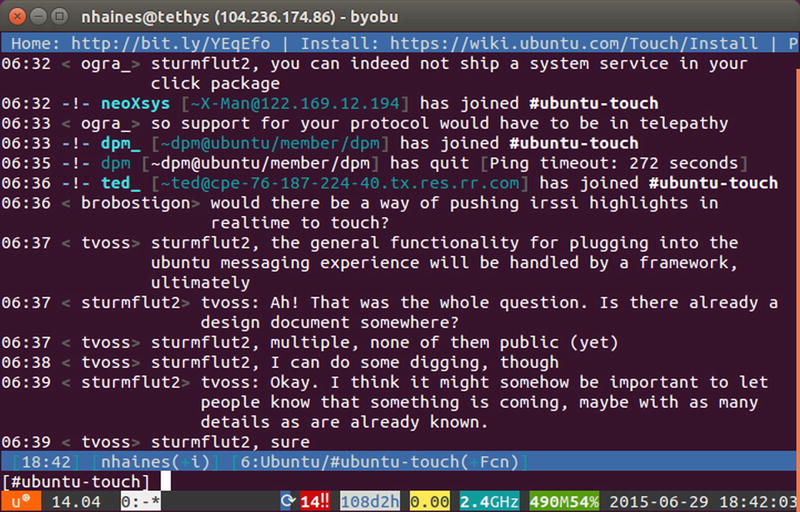Viewport: 800px width, 512px height.
Task: Click the reboot-required circular arrow icon
Action: click(288, 502)
